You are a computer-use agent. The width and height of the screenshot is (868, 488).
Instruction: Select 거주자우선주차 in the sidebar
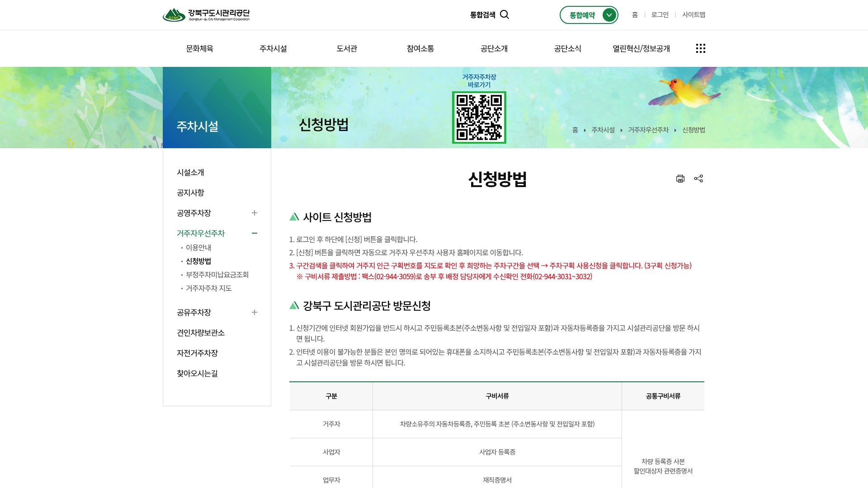coord(201,233)
